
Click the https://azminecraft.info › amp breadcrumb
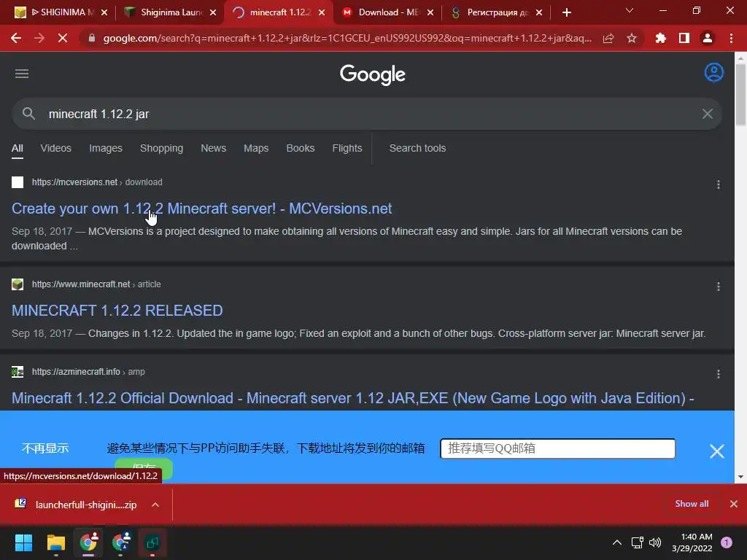[x=88, y=371]
